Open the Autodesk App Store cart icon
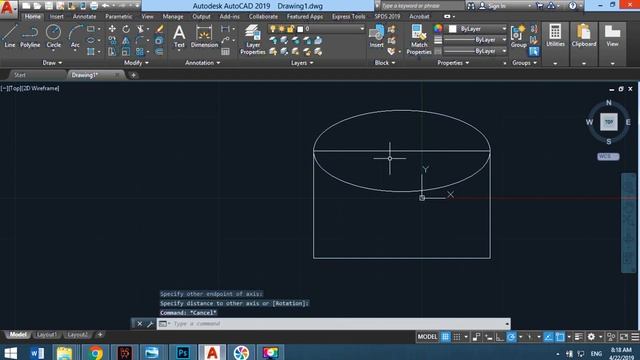 (x=539, y=6)
